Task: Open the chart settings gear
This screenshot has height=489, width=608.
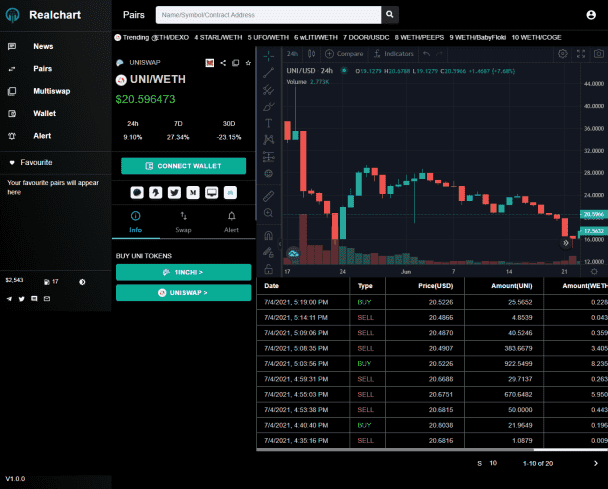Action: (x=563, y=54)
